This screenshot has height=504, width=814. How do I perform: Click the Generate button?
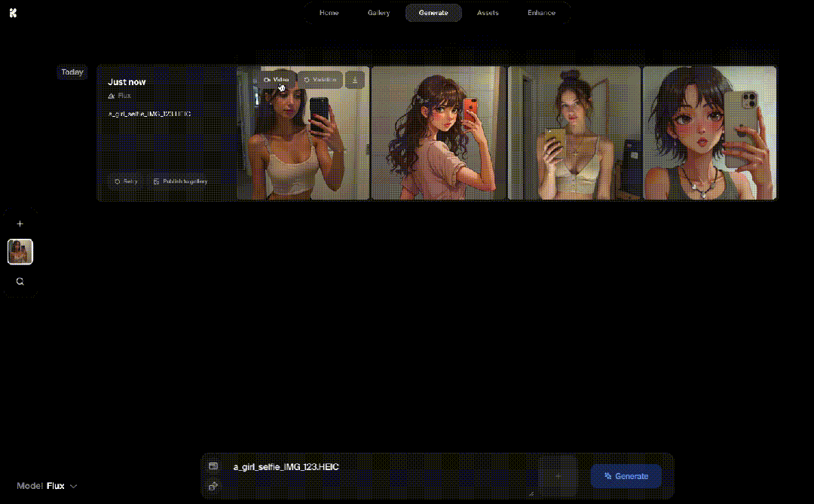626,476
